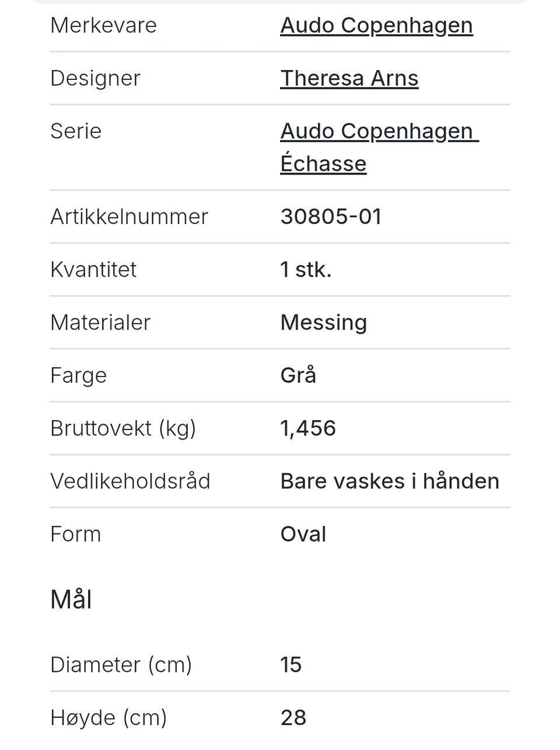Click the Designer row label
The width and height of the screenshot is (560, 750).
(95, 78)
